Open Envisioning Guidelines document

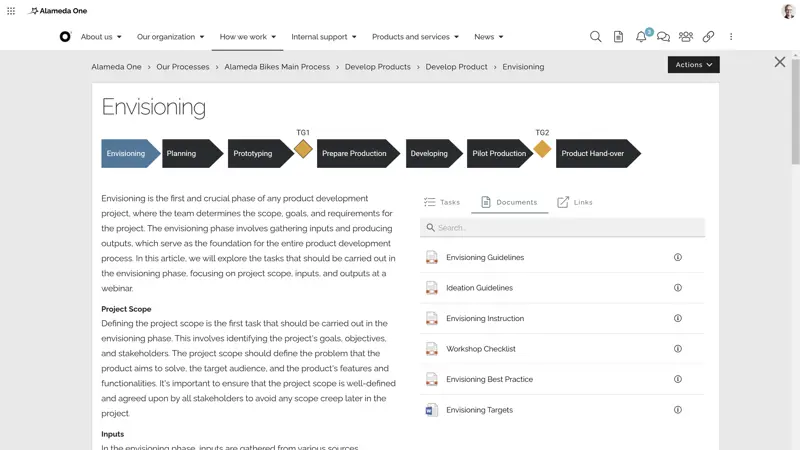(x=485, y=257)
